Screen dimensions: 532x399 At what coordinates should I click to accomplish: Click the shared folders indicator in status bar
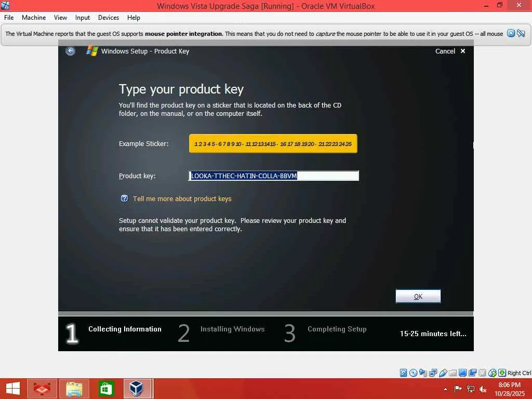coord(453,373)
